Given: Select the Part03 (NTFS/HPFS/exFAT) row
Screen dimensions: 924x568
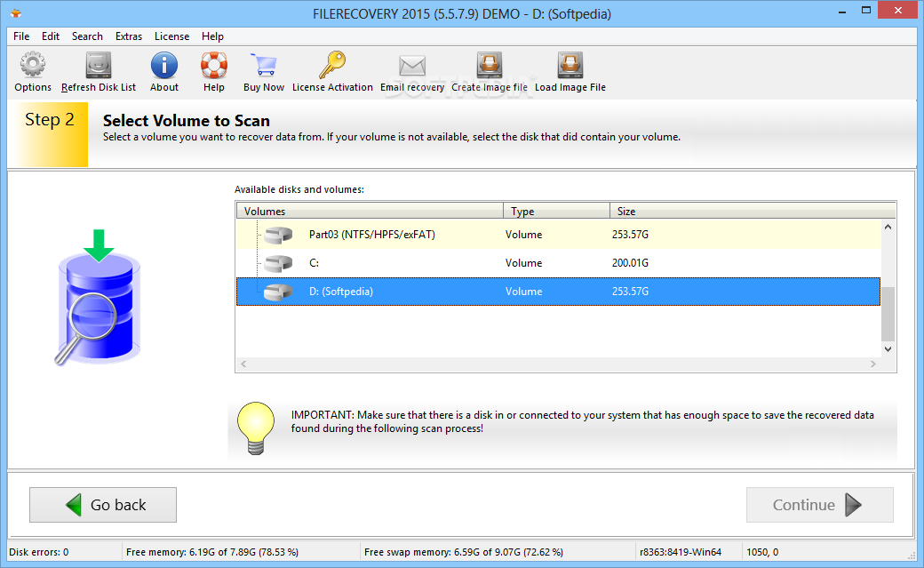Looking at the screenshot, I should coord(558,235).
